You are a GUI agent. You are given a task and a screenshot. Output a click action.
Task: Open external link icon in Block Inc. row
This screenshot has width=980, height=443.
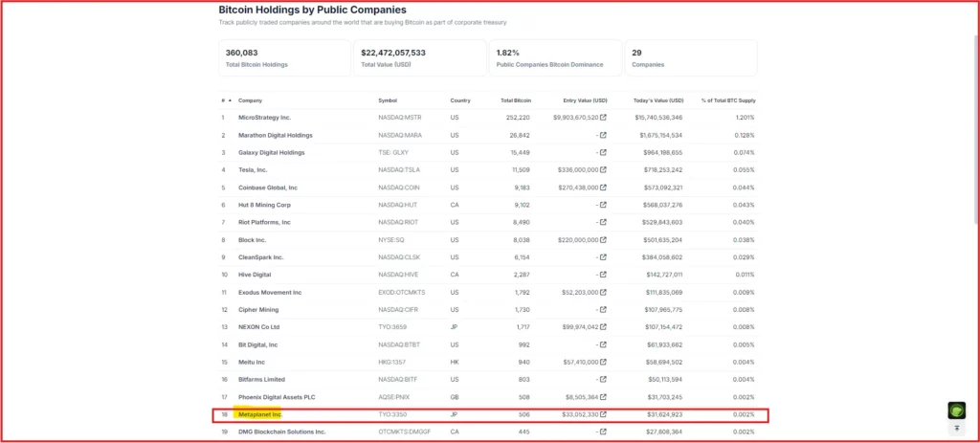click(603, 239)
